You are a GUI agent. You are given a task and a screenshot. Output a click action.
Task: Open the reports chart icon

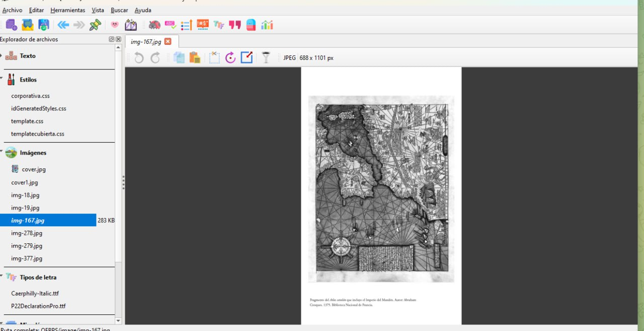pyautogui.click(x=267, y=25)
